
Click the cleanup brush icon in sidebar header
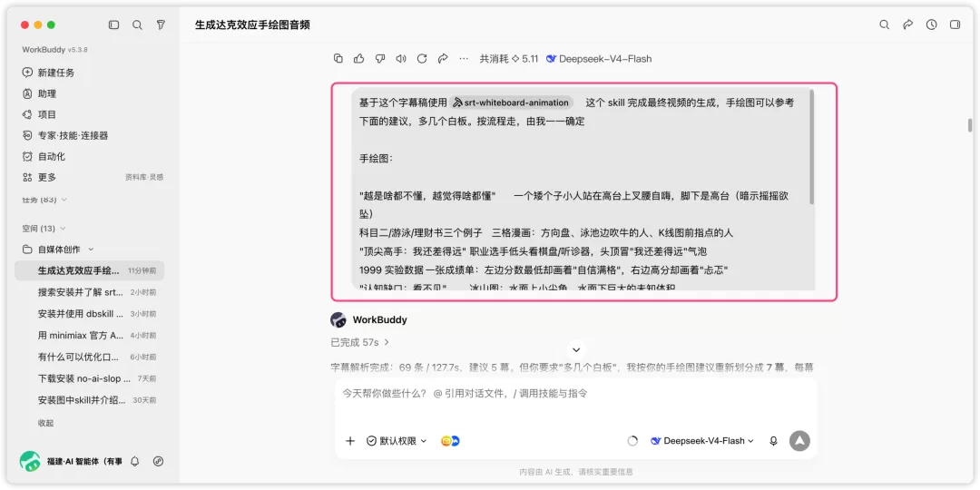161,25
